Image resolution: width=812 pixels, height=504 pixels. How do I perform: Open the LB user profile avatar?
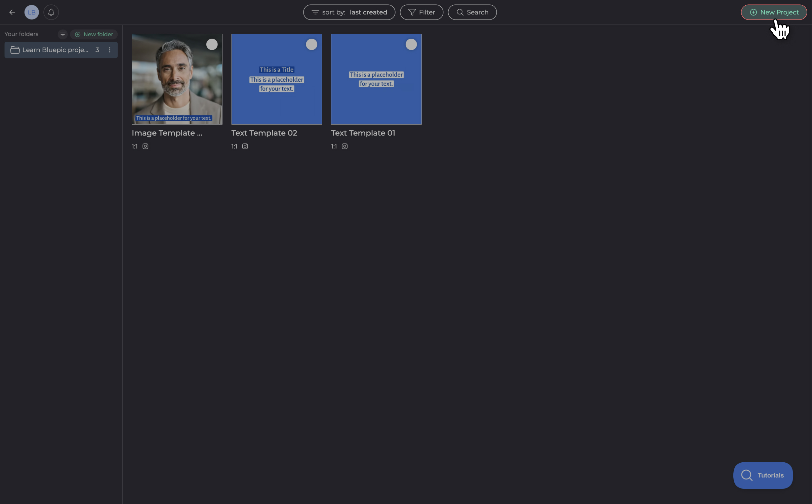click(32, 12)
